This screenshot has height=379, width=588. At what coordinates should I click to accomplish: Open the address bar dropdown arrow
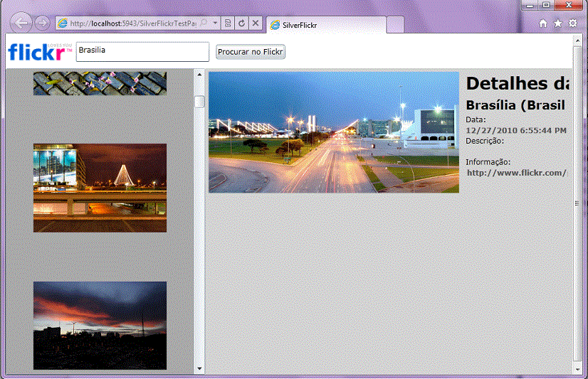point(215,23)
